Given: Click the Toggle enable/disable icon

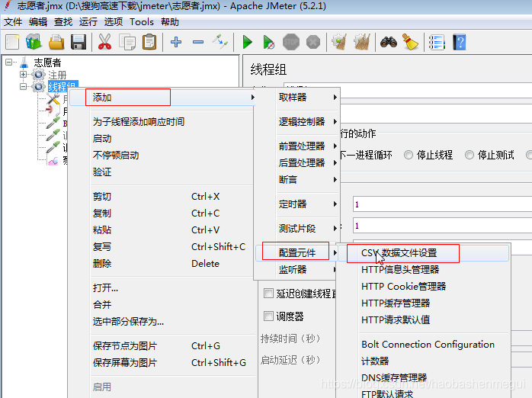Looking at the screenshot, I should 220,42.
